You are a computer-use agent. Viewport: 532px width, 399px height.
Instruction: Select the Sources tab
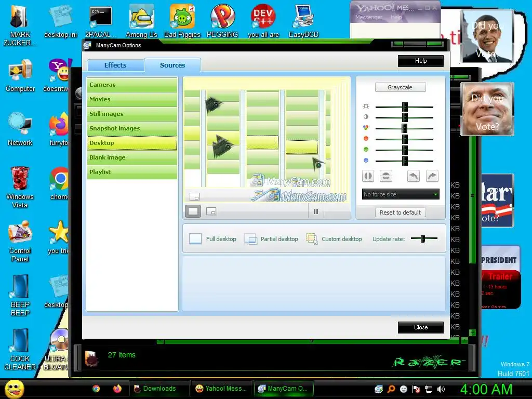pyautogui.click(x=172, y=65)
